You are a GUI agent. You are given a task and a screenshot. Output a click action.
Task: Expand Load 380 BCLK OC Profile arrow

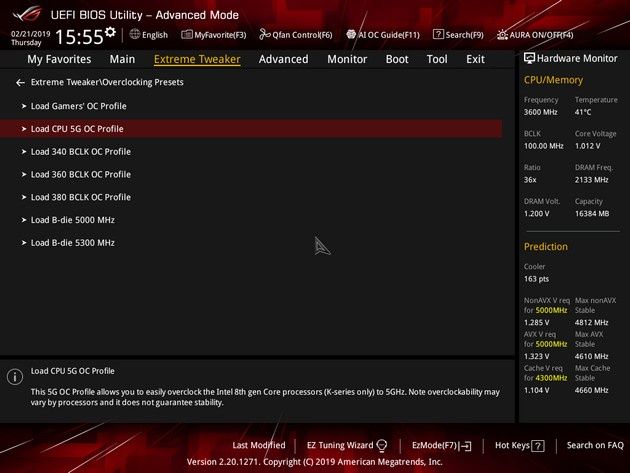24,197
